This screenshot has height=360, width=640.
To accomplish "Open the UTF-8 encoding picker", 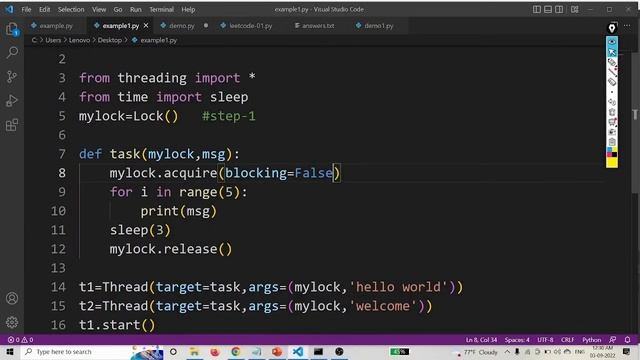I will pos(545,340).
